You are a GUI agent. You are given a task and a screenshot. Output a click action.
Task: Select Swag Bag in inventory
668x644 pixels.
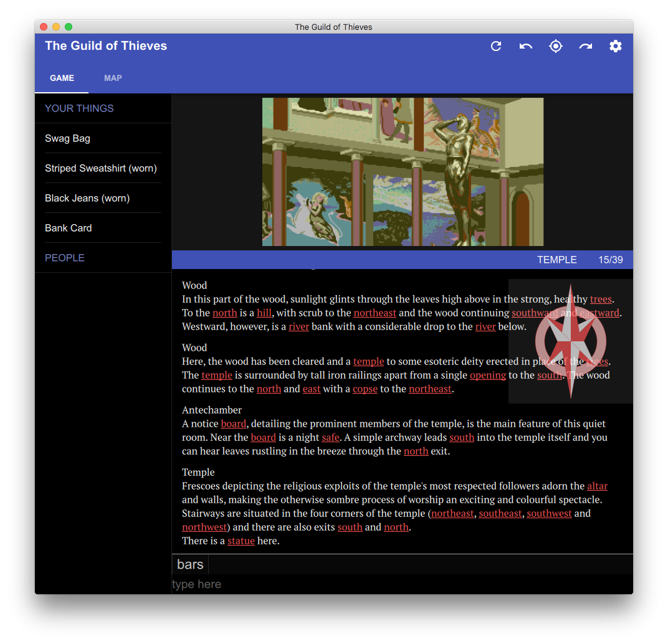[x=67, y=138]
